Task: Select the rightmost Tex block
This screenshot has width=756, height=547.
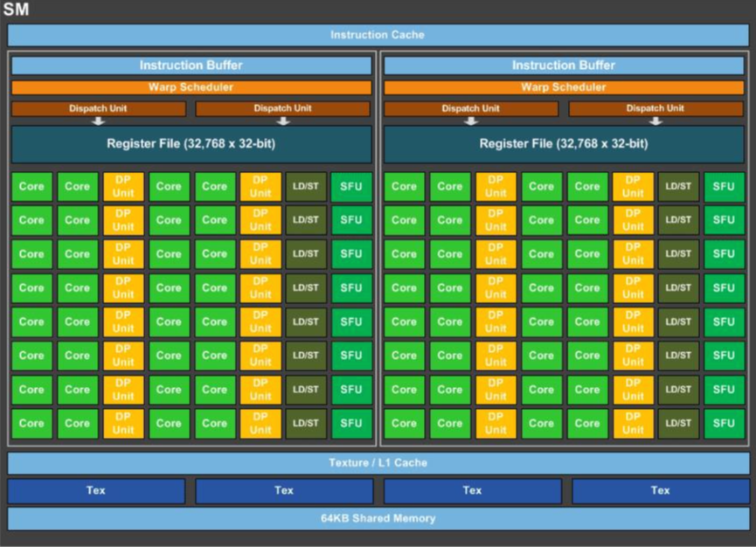Action: [661, 490]
